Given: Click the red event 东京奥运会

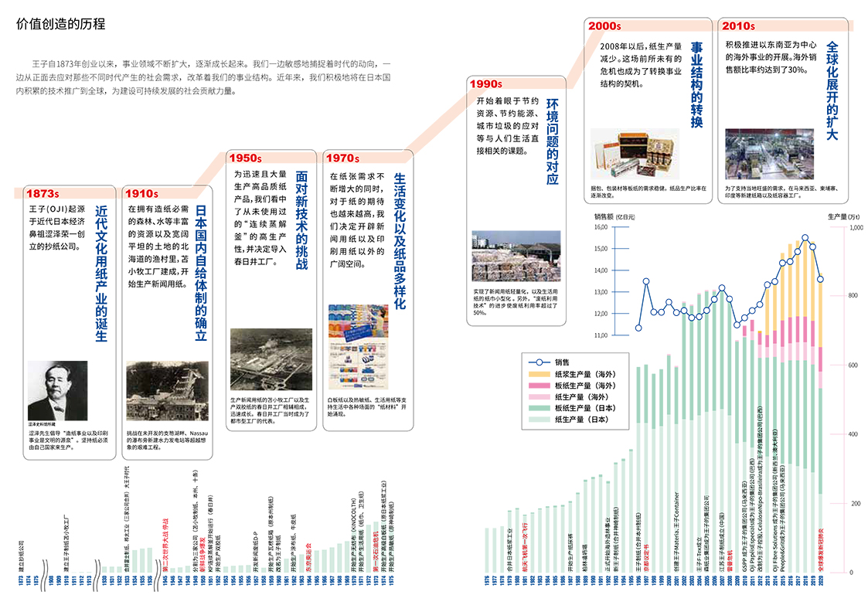Looking at the screenshot, I should click(309, 557).
